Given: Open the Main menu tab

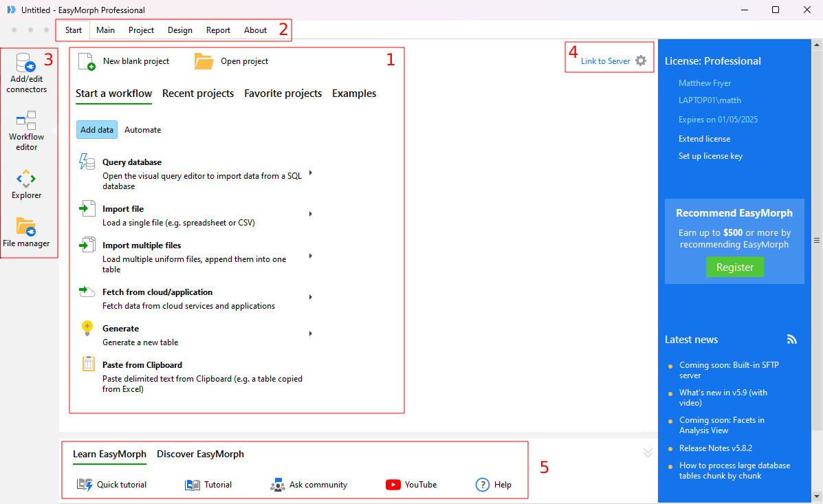Looking at the screenshot, I should (105, 30).
